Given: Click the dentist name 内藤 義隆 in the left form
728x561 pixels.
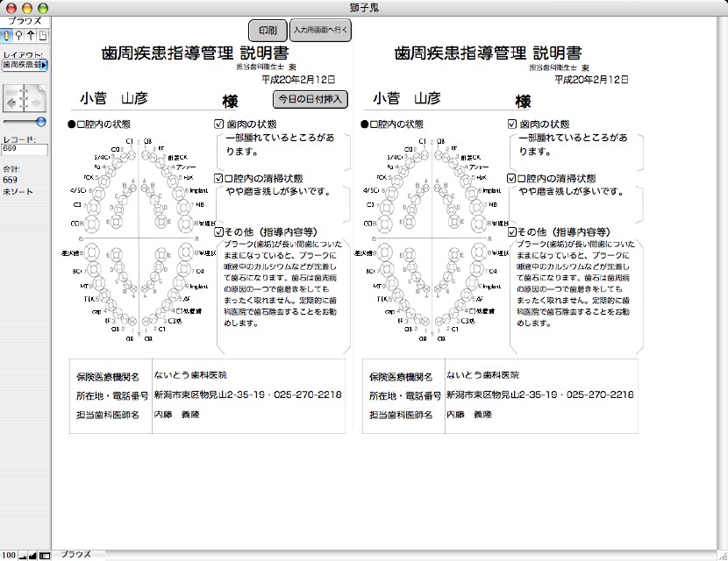Looking at the screenshot, I should [176, 415].
